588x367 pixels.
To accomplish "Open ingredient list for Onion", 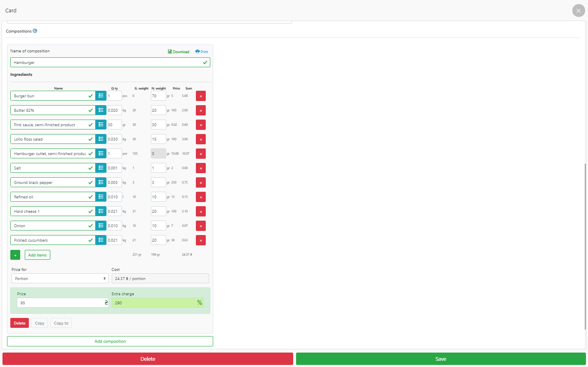I will [101, 226].
